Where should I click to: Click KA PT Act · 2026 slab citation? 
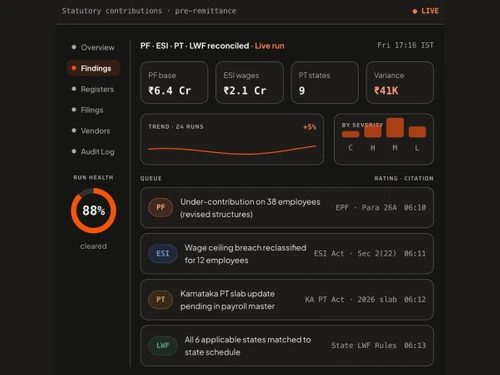351,300
